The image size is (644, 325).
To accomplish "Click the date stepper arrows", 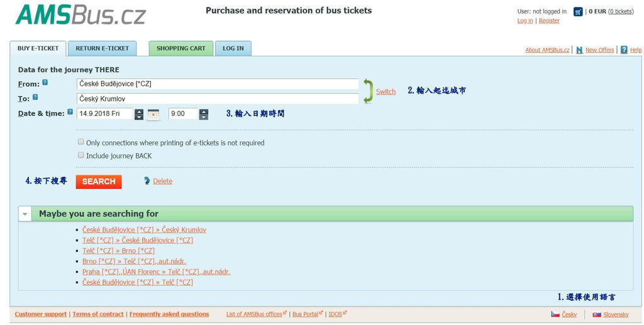I will pyautogui.click(x=139, y=114).
